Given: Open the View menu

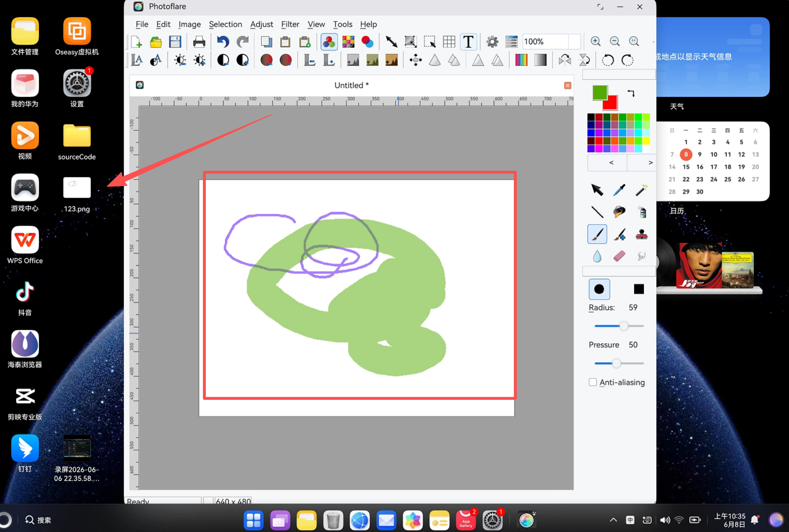Looking at the screenshot, I should [x=316, y=24].
